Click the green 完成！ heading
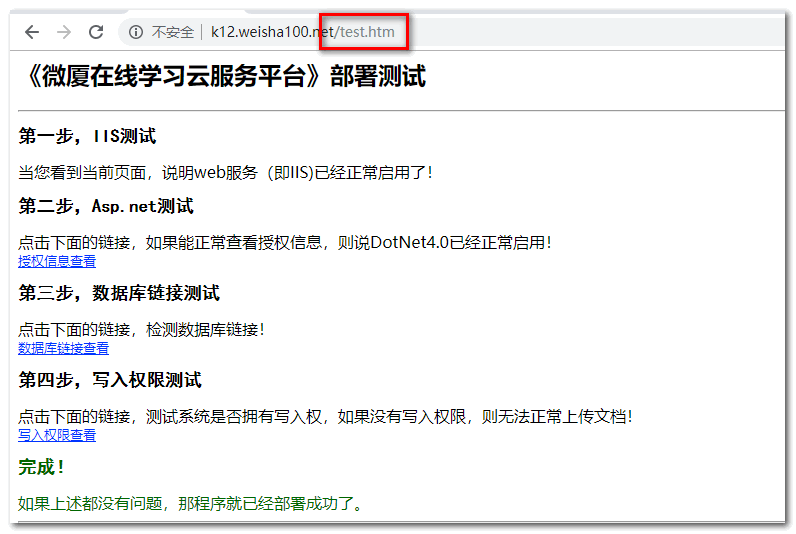 (42, 466)
